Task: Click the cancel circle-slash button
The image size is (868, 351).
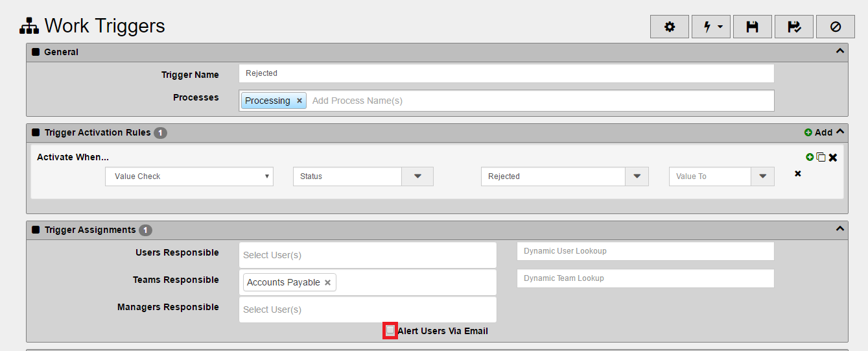Action: point(836,27)
